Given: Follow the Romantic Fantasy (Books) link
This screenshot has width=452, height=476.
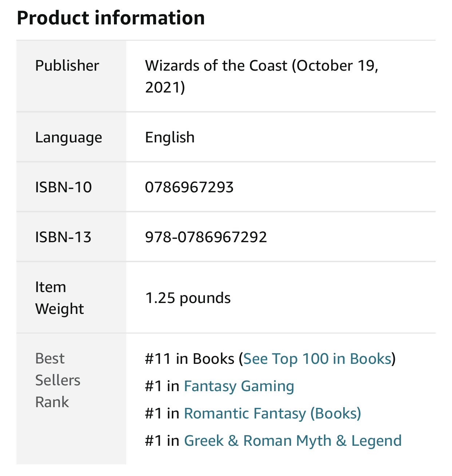Looking at the screenshot, I should tap(272, 413).
